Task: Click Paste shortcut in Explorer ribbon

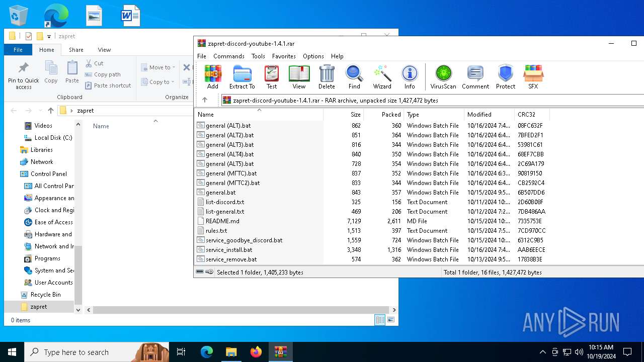Action: coord(108,85)
